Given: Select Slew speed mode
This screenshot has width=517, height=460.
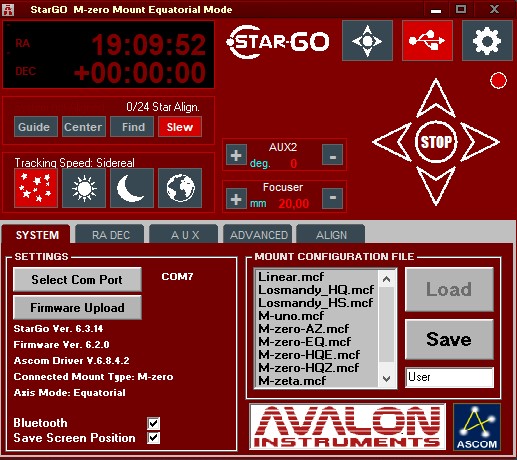Looking at the screenshot, I should pyautogui.click(x=180, y=127).
